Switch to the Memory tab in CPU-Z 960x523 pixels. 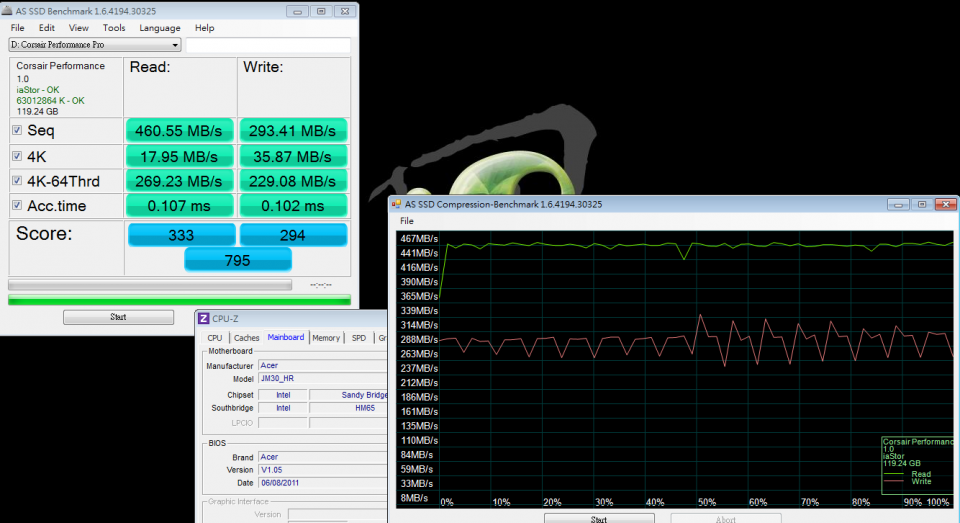click(326, 338)
